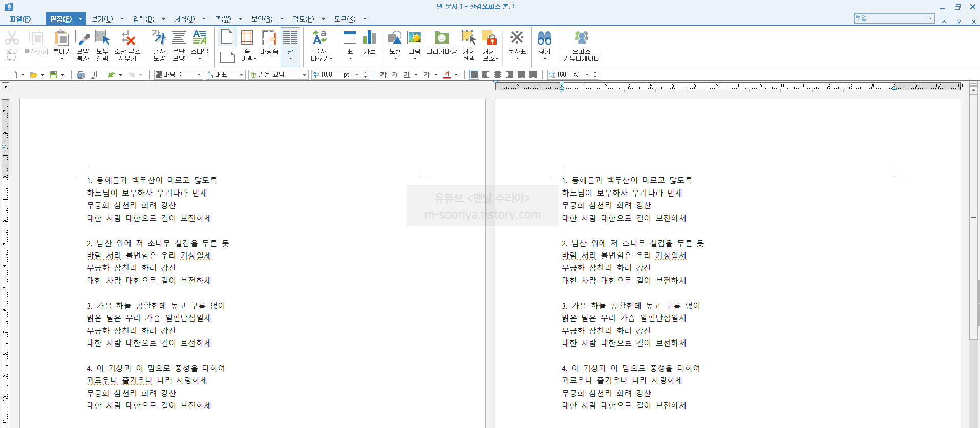Click the undo arrow
Viewport: 980px width, 428px height.
[111, 75]
